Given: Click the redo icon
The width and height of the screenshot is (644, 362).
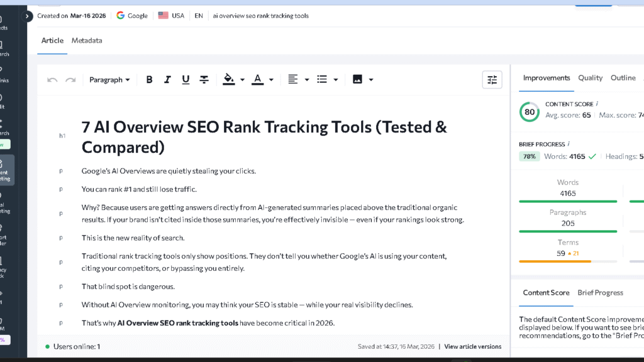Looking at the screenshot, I should [x=71, y=79].
